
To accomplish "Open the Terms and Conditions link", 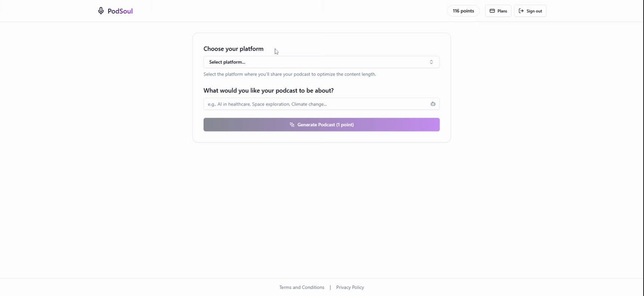I will [x=301, y=287].
